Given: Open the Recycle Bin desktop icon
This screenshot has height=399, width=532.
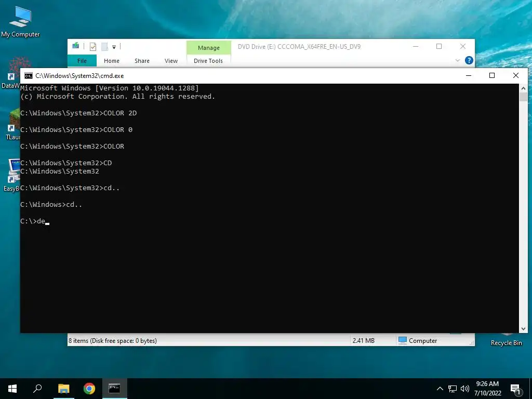Looking at the screenshot, I should click(x=506, y=340).
